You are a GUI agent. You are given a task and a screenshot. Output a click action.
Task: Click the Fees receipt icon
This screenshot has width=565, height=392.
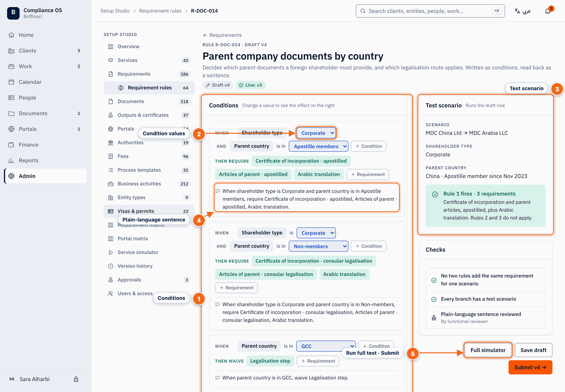tap(111, 156)
